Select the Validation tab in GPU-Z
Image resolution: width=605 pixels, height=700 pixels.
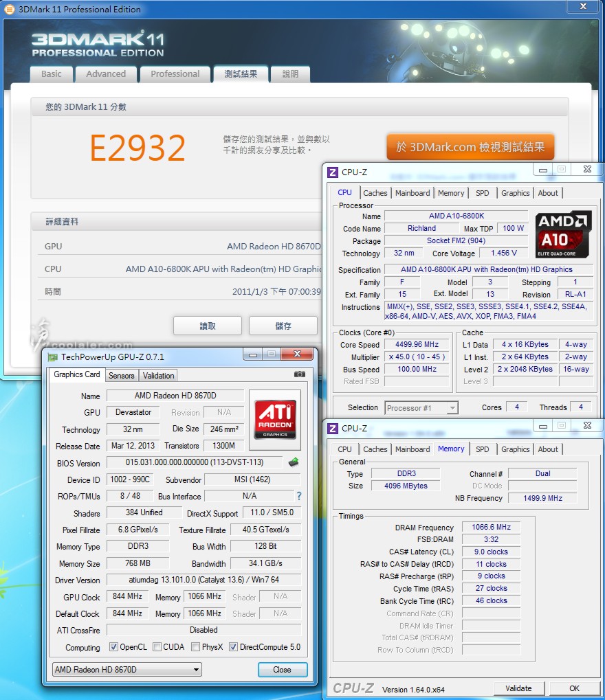tap(159, 376)
